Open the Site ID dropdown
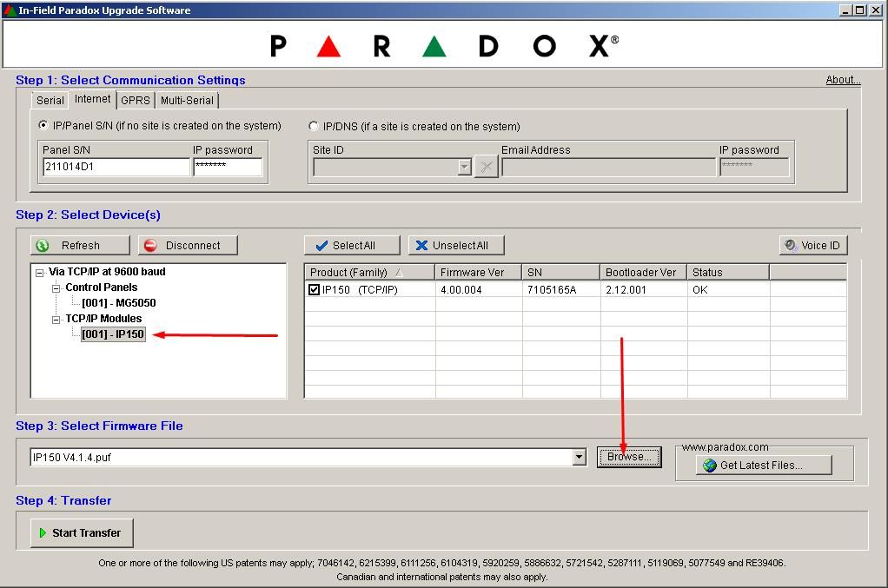Image resolution: width=888 pixels, height=588 pixels. pos(464,167)
